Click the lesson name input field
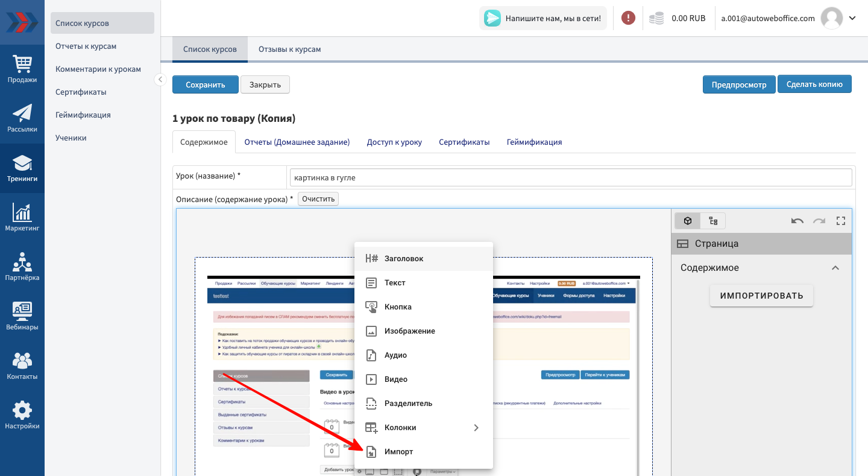 [x=570, y=177]
